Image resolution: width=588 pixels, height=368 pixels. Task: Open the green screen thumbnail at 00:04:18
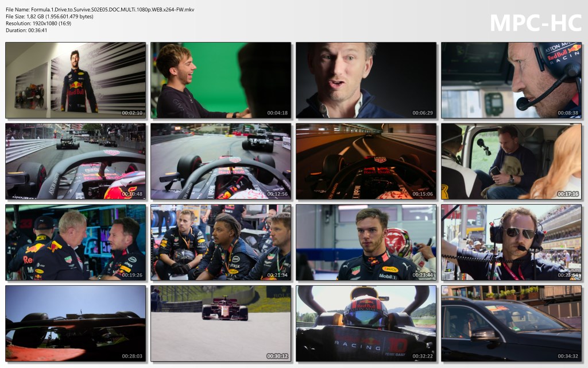point(221,80)
